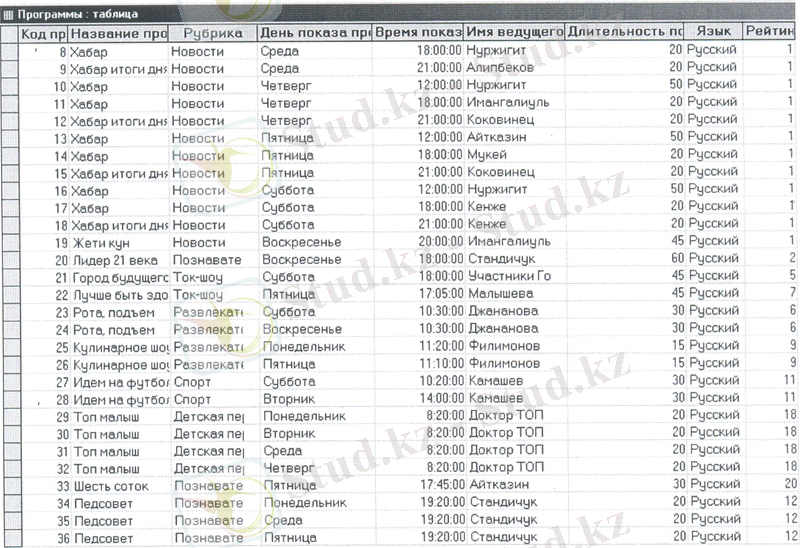Select the 'Время показ' column header
800x548 pixels.
pos(418,32)
